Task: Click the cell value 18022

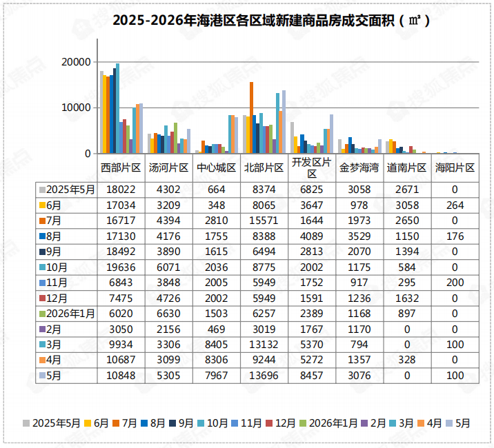Action: click(x=121, y=190)
